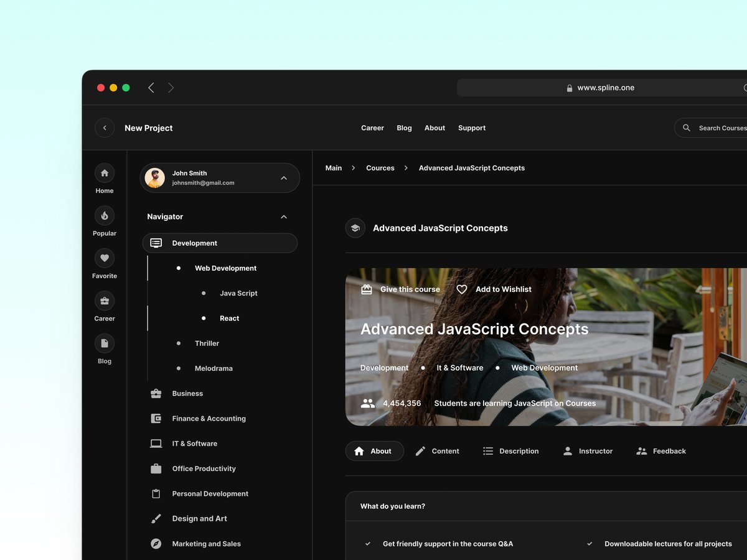Screen dimensions: 747x560
Task: Click the Development category monitor icon
Action: click(156, 243)
